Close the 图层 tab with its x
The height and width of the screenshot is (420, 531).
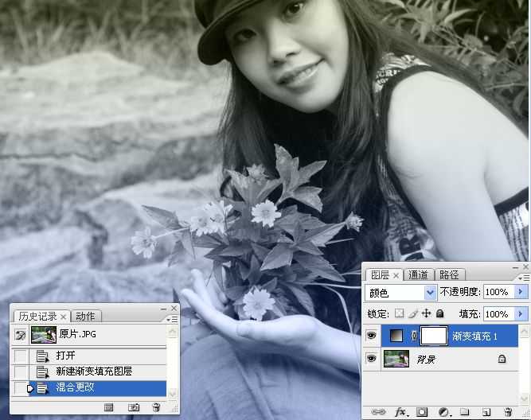tap(396, 275)
